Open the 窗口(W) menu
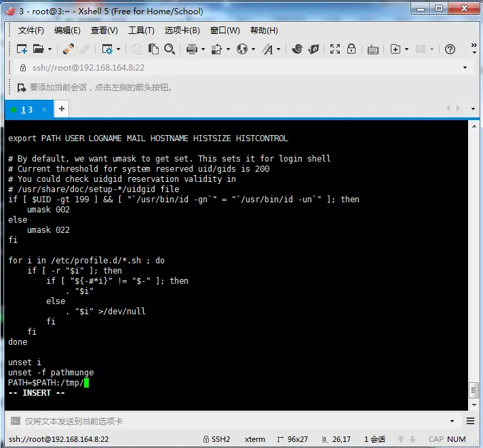Screen dimensions: 483x448 225,31
